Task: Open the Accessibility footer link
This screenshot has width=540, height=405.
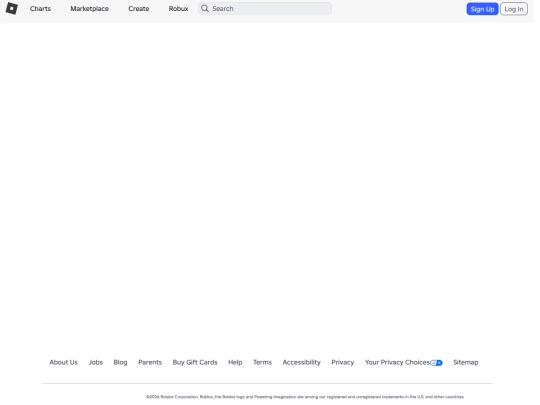Action: tap(301, 362)
